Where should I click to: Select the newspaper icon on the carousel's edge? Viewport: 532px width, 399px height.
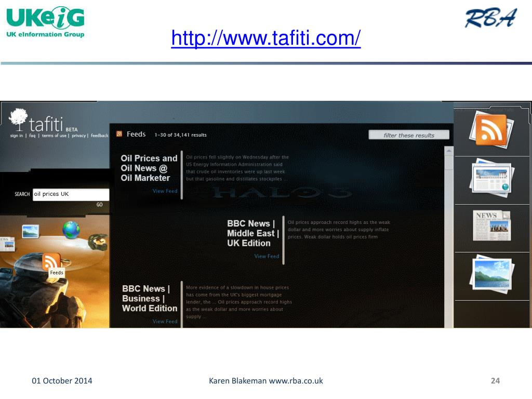coord(7,244)
